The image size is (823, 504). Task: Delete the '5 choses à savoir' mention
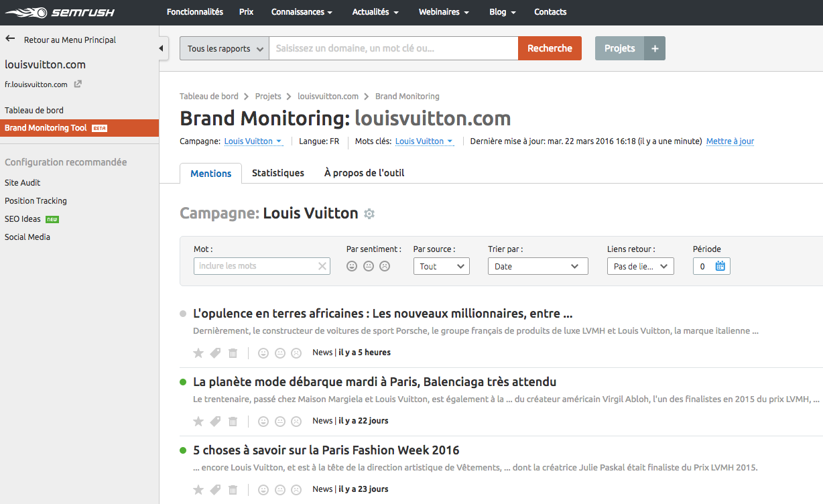click(233, 489)
